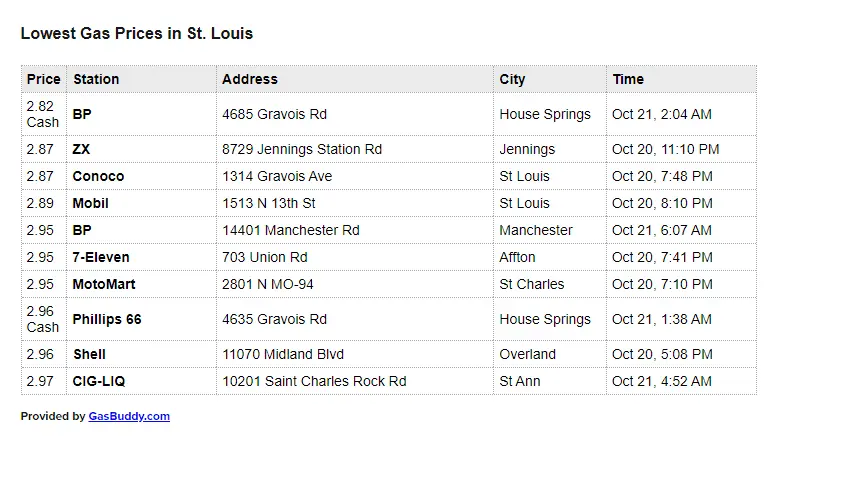
Task: Click the Address column header
Action: click(250, 79)
